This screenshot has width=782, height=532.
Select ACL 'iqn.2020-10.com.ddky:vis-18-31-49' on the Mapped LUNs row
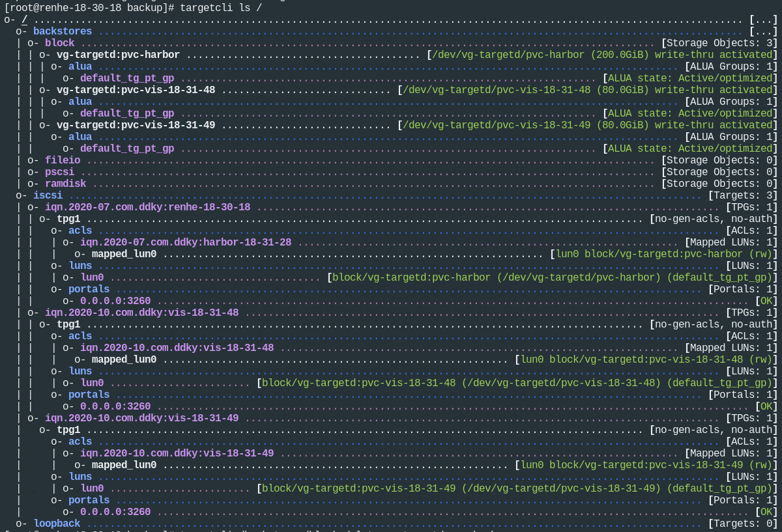click(177, 453)
